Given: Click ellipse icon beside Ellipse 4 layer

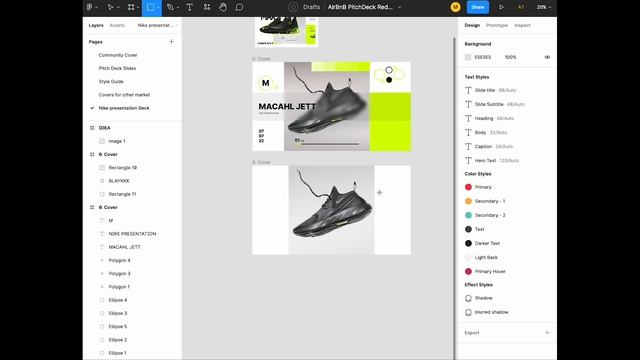Looking at the screenshot, I should [102, 300].
